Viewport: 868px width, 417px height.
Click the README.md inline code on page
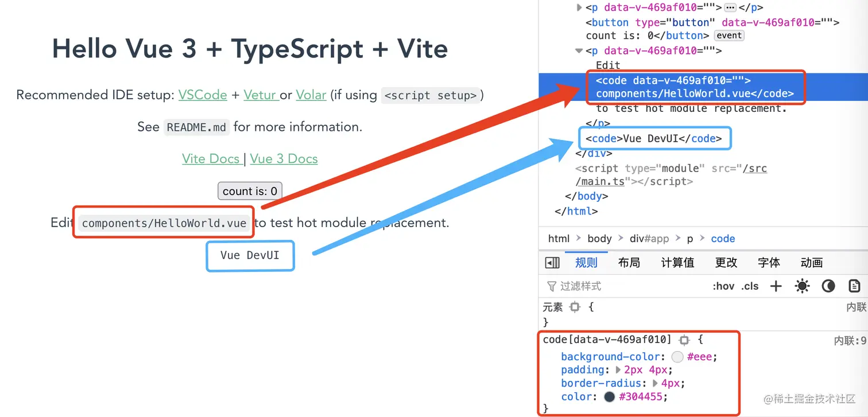196,127
